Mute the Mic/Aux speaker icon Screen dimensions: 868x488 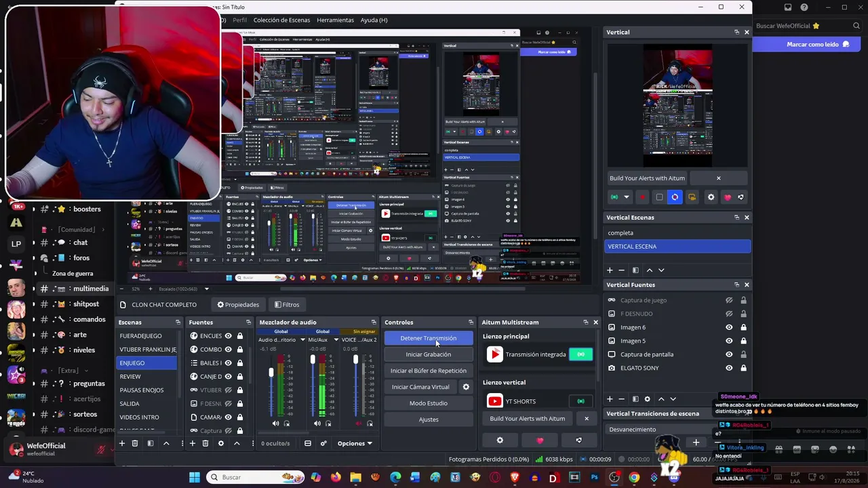[x=317, y=424]
